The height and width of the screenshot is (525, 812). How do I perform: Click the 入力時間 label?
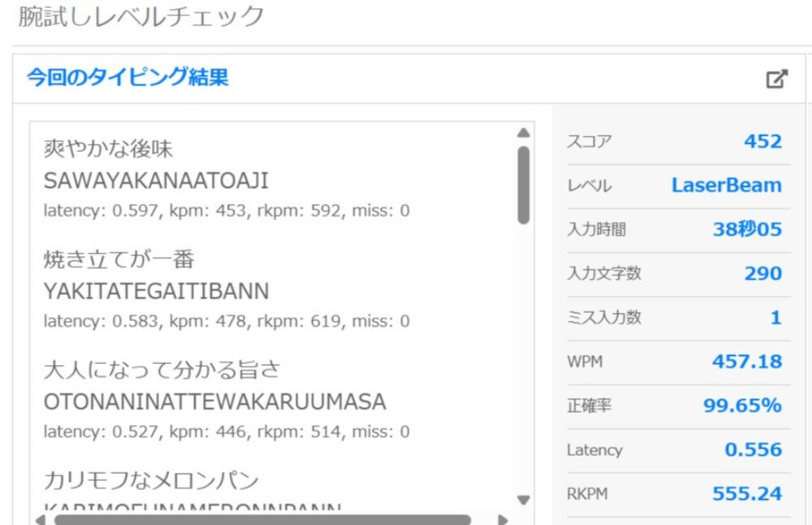pos(597,229)
